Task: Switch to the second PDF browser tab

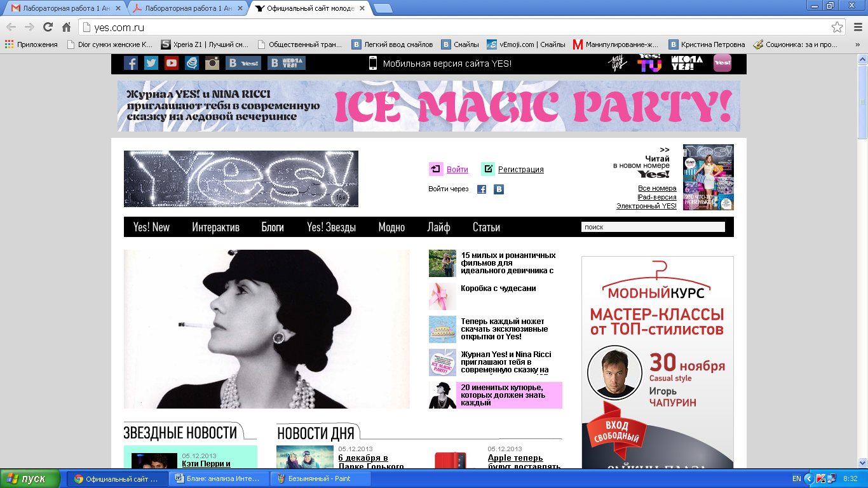Action: pyautogui.click(x=187, y=8)
